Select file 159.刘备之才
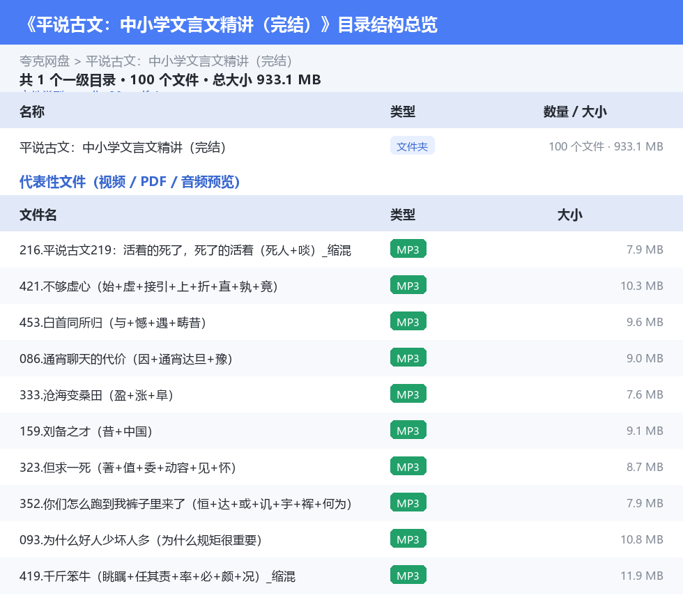 [86, 431]
